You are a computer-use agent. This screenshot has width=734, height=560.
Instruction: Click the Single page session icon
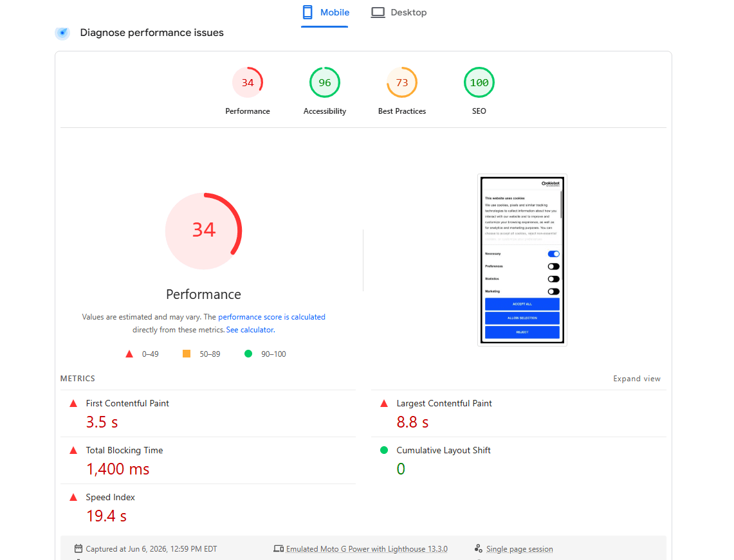pos(479,548)
